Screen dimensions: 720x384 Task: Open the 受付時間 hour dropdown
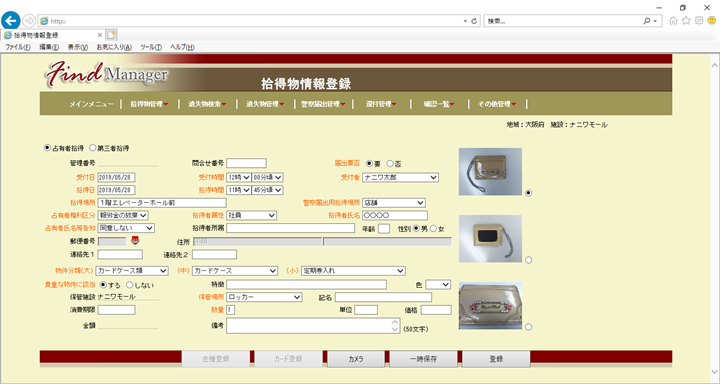(239, 177)
